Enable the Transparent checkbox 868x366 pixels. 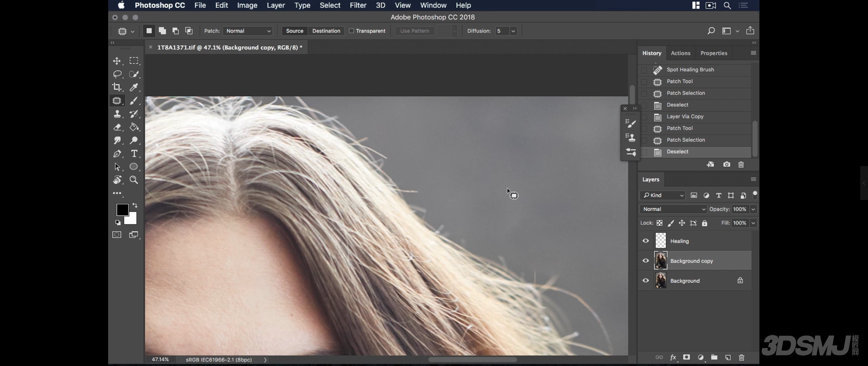(x=352, y=31)
